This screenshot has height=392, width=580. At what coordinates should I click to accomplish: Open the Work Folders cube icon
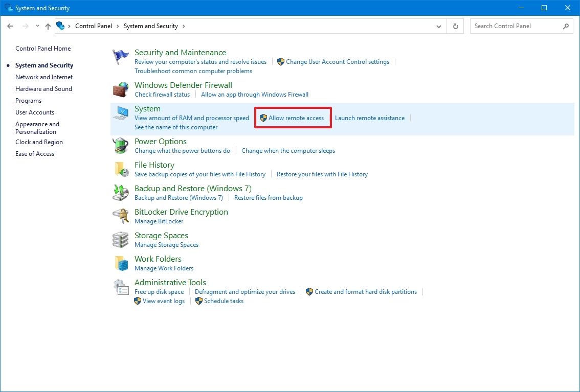click(120, 263)
